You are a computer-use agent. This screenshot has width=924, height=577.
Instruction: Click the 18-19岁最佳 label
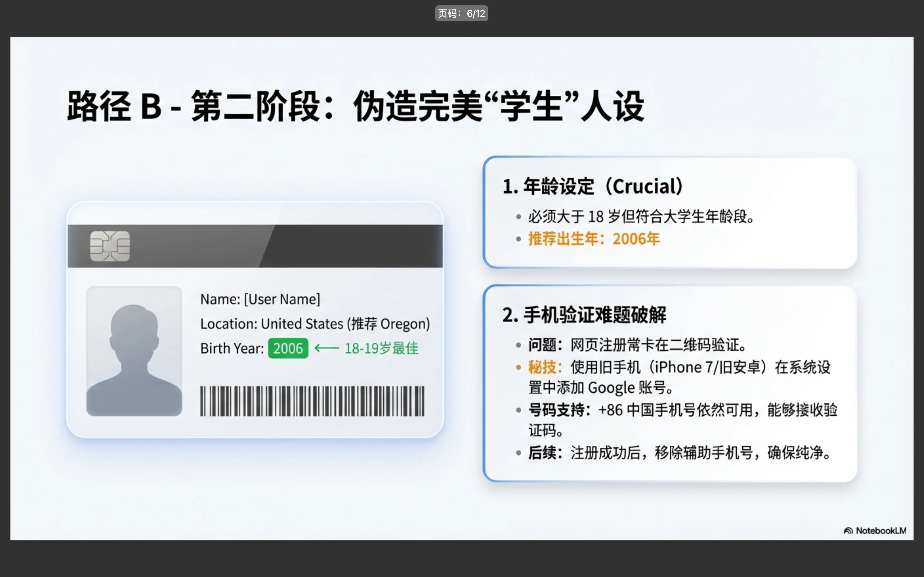pyautogui.click(x=382, y=348)
